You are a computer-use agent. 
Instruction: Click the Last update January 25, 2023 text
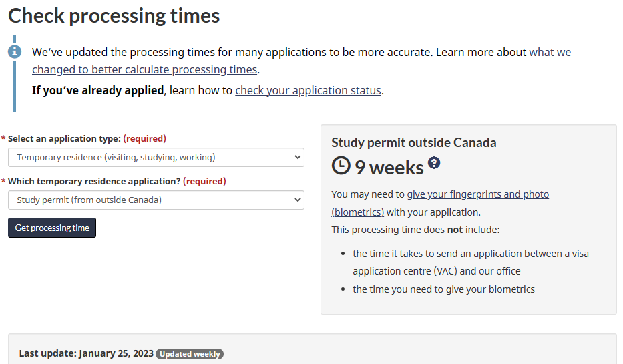click(86, 353)
